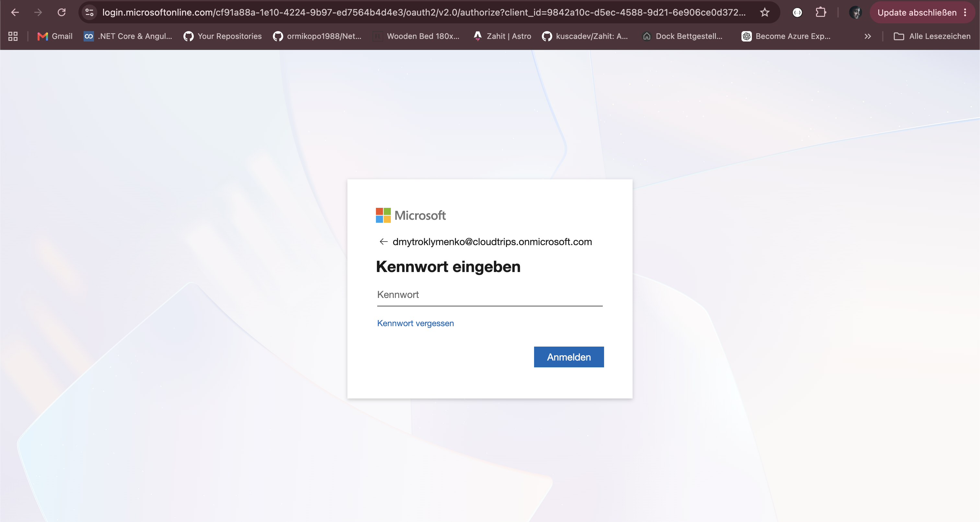Click the address bar URL
This screenshot has width=980, height=522.
(424, 13)
